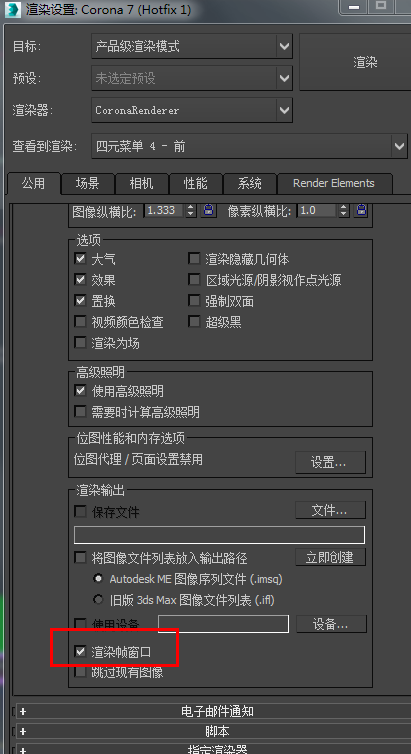The height and width of the screenshot is (754, 411).
Task: Uncheck the 渲染帧窗口 checkbox
Action: click(x=80, y=652)
